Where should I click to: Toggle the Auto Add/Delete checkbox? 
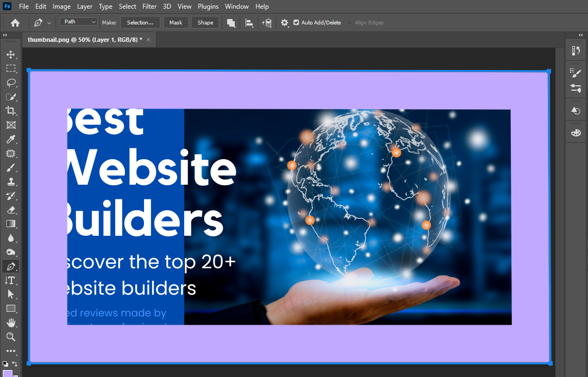coord(296,23)
